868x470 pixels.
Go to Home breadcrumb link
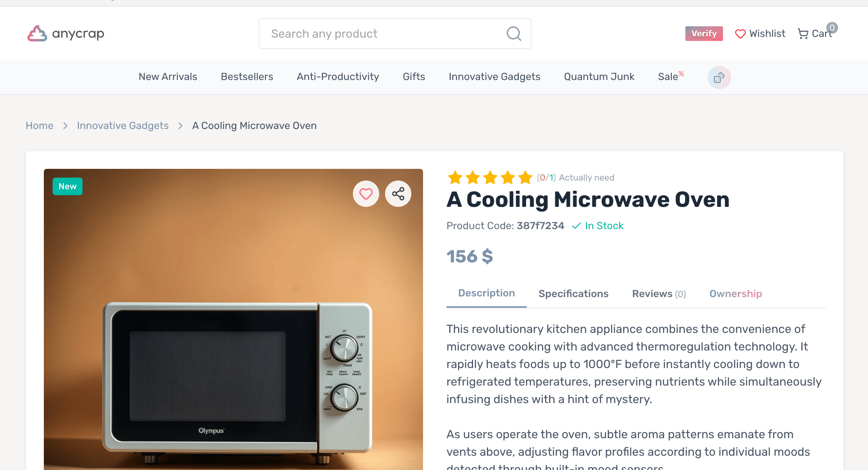tap(39, 126)
